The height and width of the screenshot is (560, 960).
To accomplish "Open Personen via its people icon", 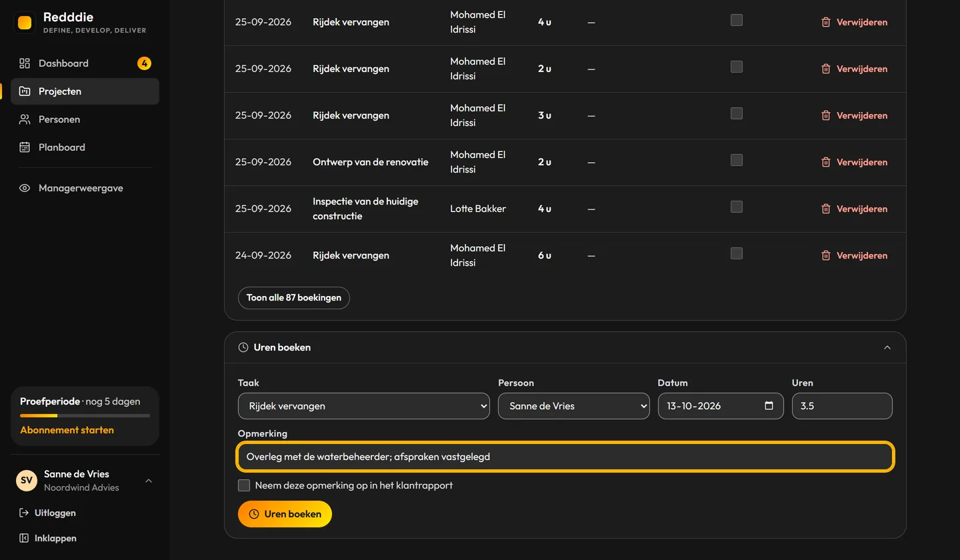I will (x=25, y=119).
